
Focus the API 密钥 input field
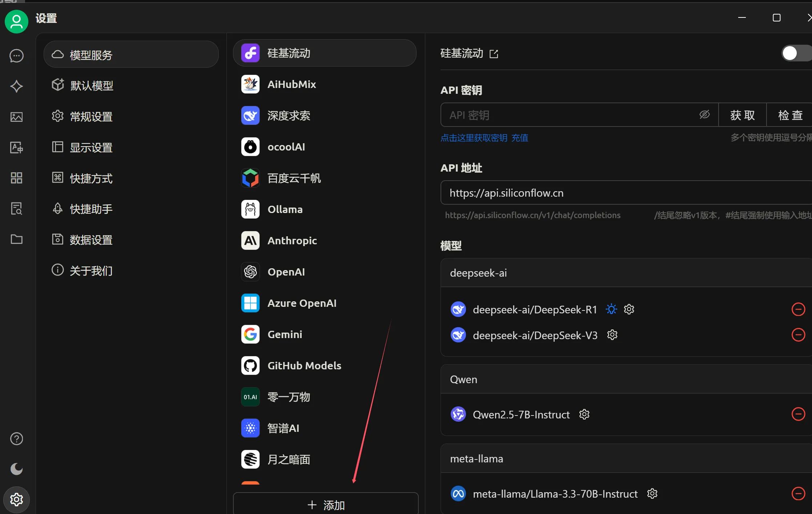pos(580,115)
